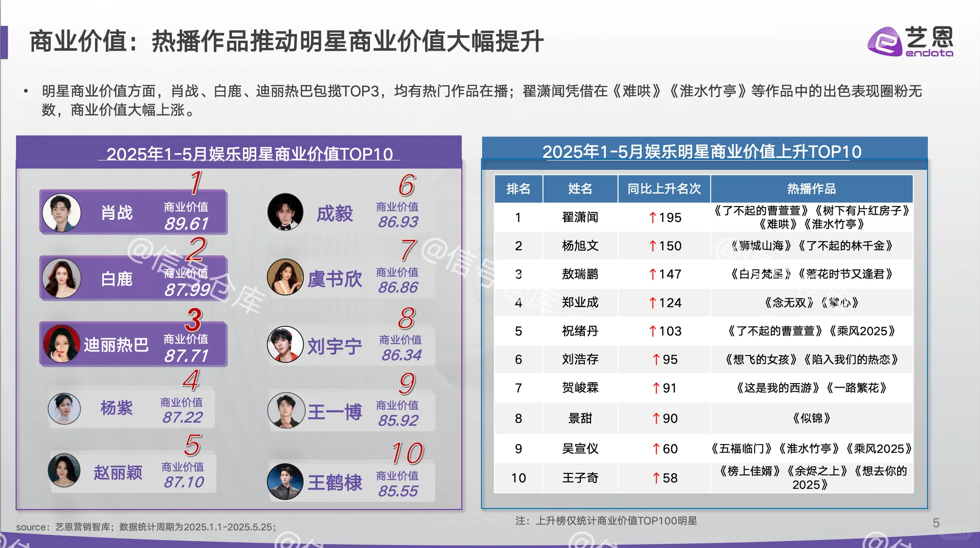980x548 pixels.
Task: Click 王鹤棣's avatar photo
Action: pos(285,482)
